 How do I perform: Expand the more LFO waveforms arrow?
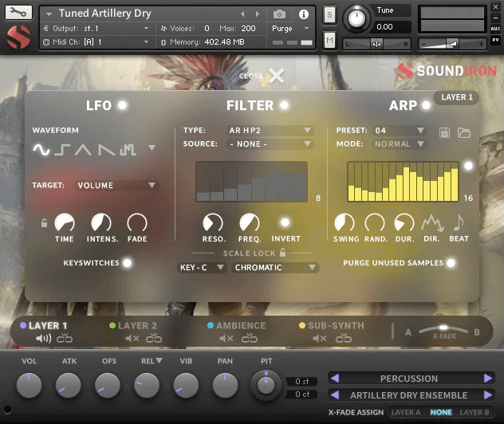[x=152, y=147]
